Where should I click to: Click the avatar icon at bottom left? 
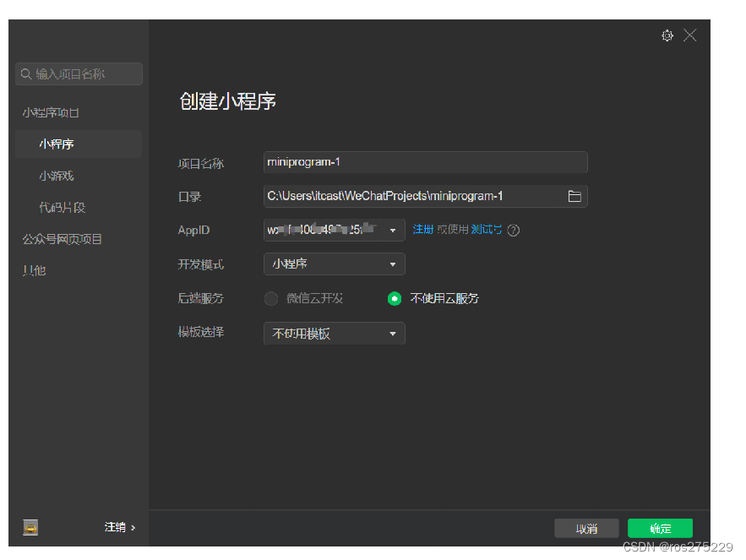(x=30, y=527)
